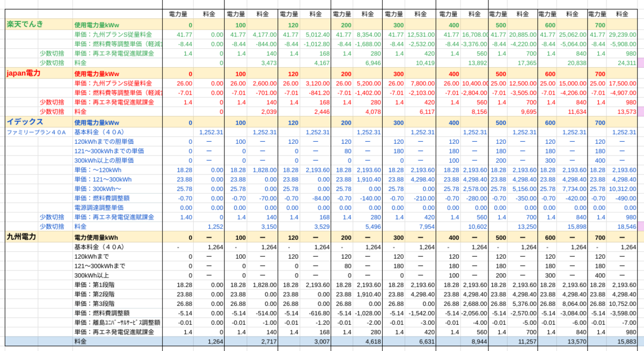Select the 楽天でんき total 3,473

coord(268,63)
